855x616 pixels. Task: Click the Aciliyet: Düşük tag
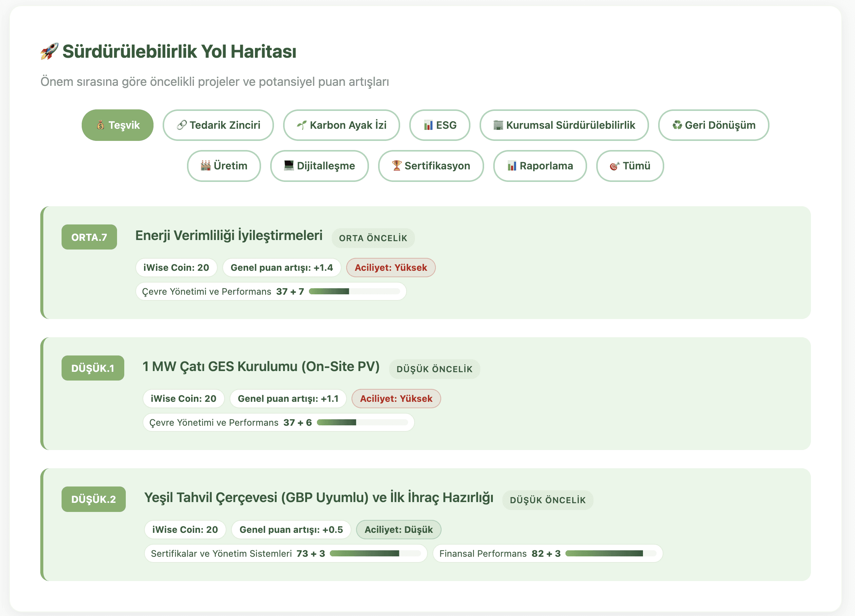coord(399,529)
